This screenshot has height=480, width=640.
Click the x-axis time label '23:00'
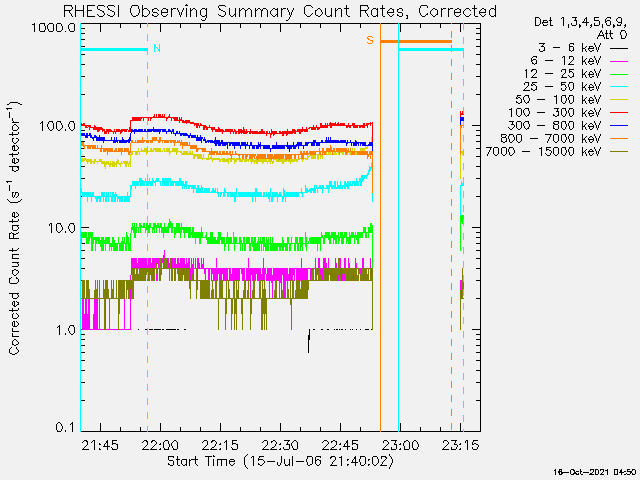click(400, 445)
